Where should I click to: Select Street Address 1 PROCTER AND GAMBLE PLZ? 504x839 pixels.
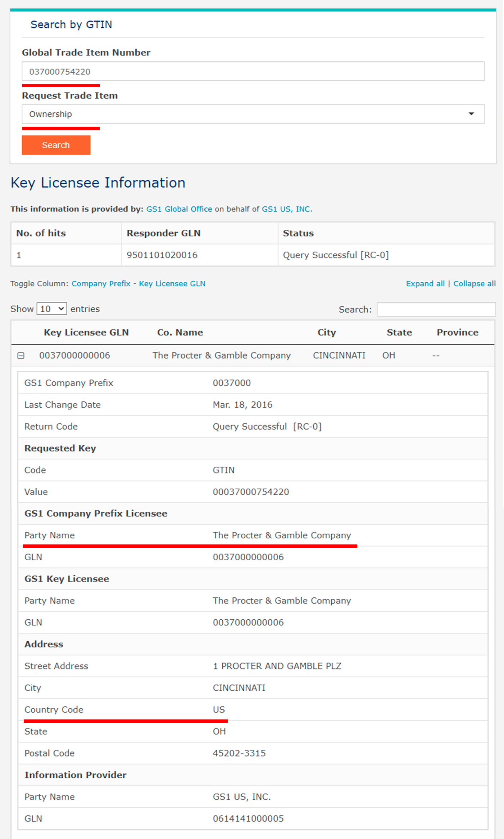click(277, 666)
